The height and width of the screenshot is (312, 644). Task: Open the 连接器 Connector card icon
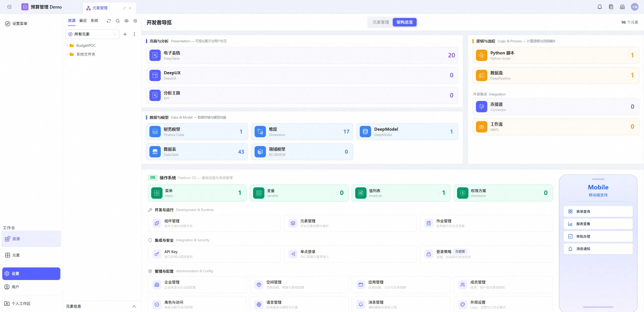pos(481,107)
